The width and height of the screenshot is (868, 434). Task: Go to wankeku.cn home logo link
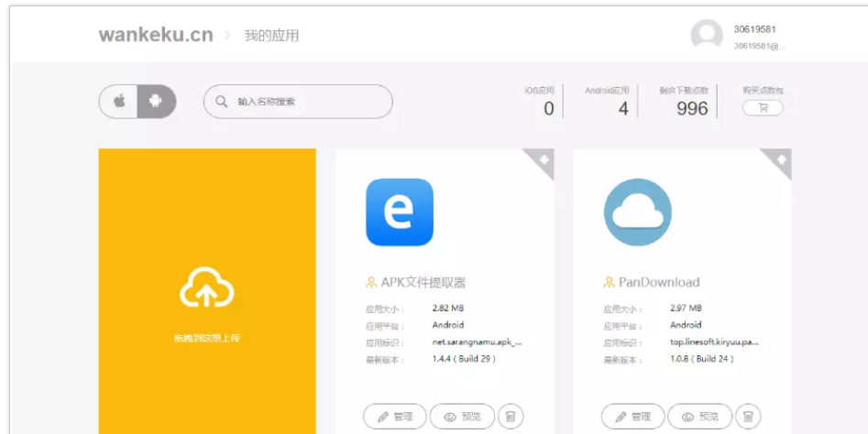coord(156,35)
